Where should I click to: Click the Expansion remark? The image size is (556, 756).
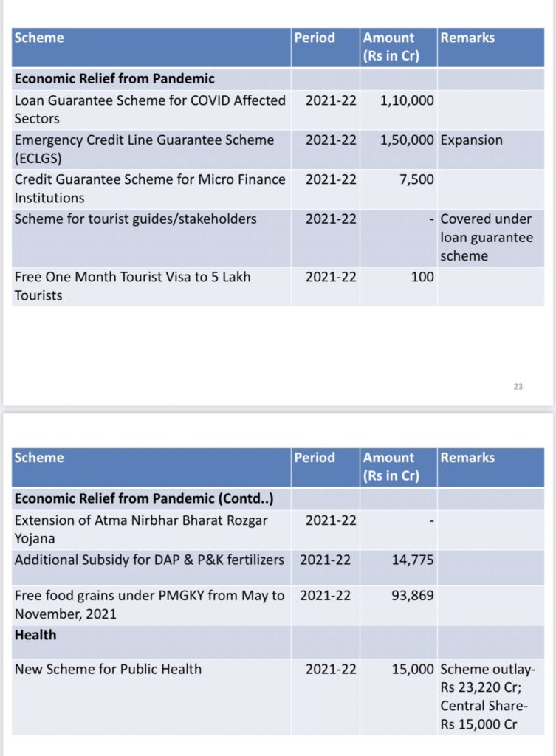(x=471, y=140)
